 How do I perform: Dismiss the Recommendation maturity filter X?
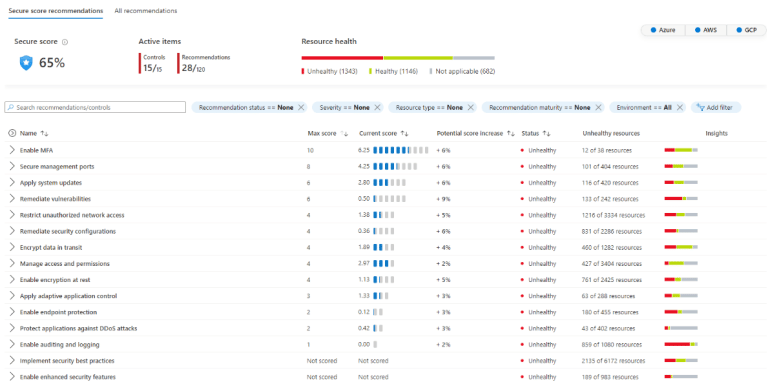coord(598,107)
